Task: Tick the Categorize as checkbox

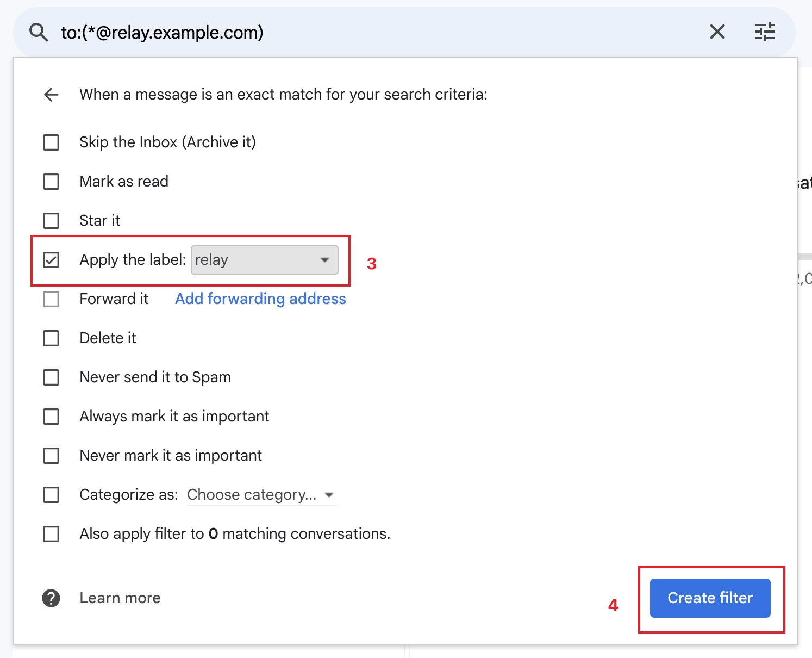Action: [x=51, y=495]
